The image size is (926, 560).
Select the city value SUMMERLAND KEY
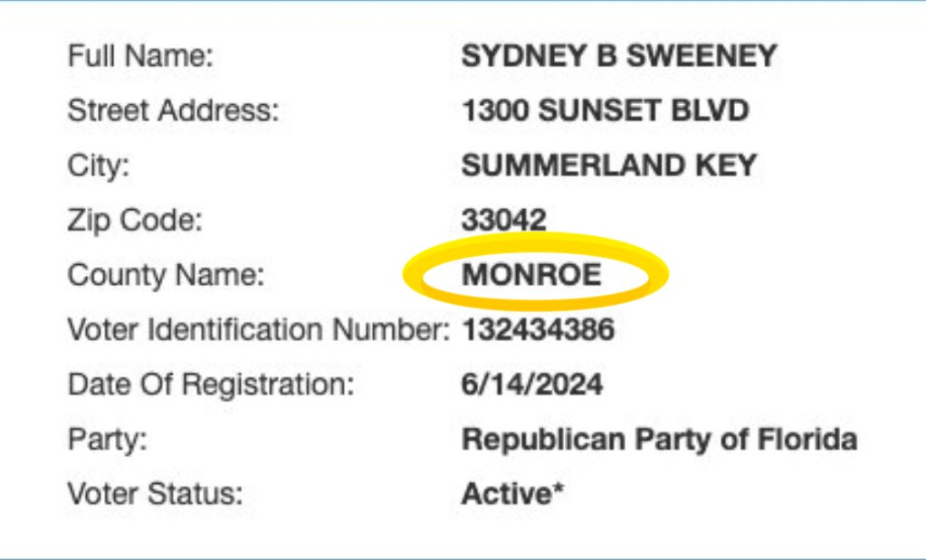(608, 166)
